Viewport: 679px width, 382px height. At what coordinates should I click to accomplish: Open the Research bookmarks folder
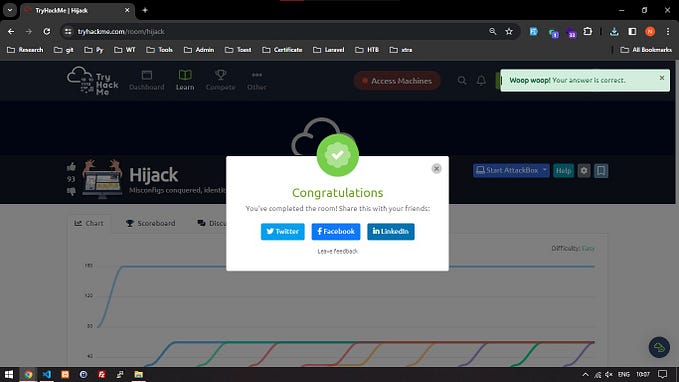click(x=25, y=50)
